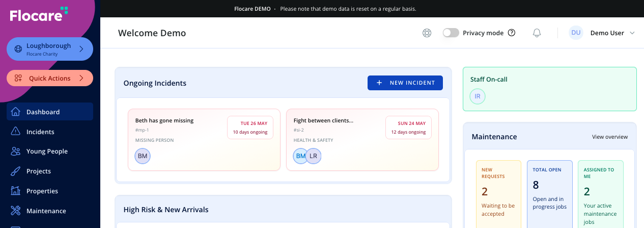
Task: Open the notifications bell
Action: [537, 33]
